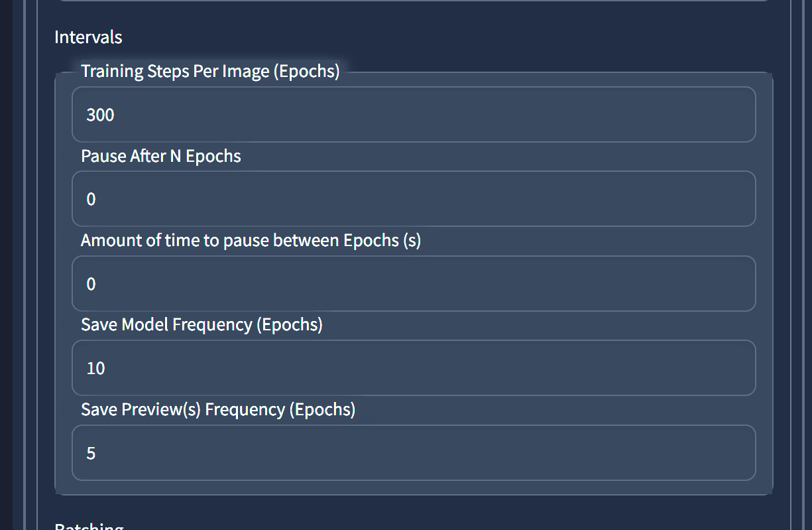Click the 0 value in pause time field
This screenshot has width=812, height=530.
point(91,284)
